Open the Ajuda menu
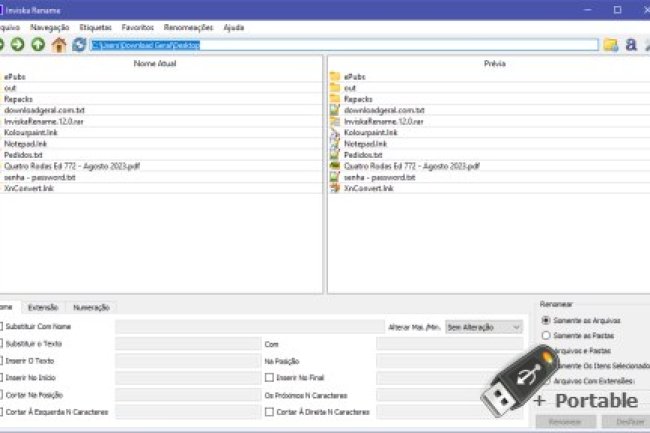 233,27
